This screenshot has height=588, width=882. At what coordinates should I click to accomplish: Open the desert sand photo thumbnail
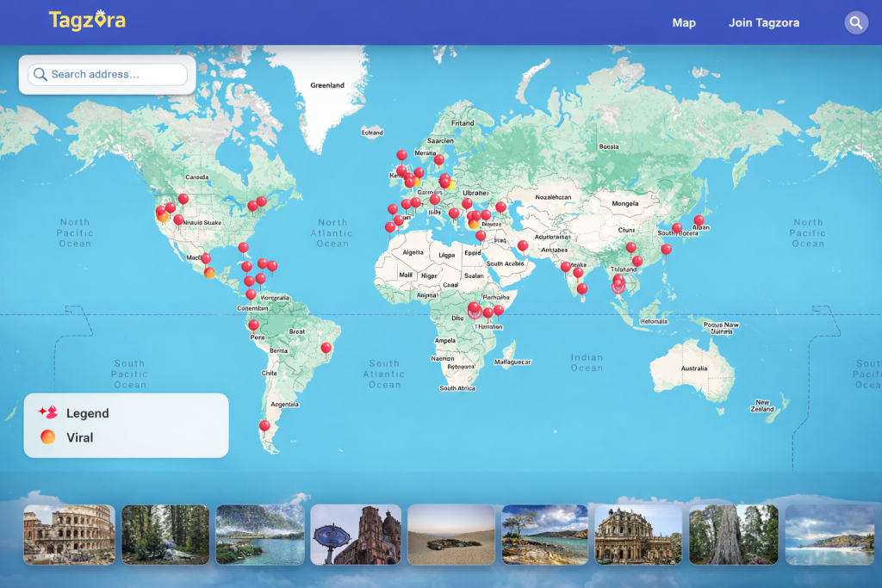tap(451, 535)
